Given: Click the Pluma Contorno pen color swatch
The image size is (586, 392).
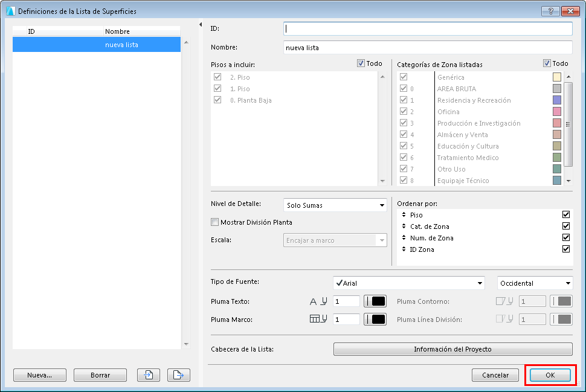Looking at the screenshot, I should (x=561, y=301).
